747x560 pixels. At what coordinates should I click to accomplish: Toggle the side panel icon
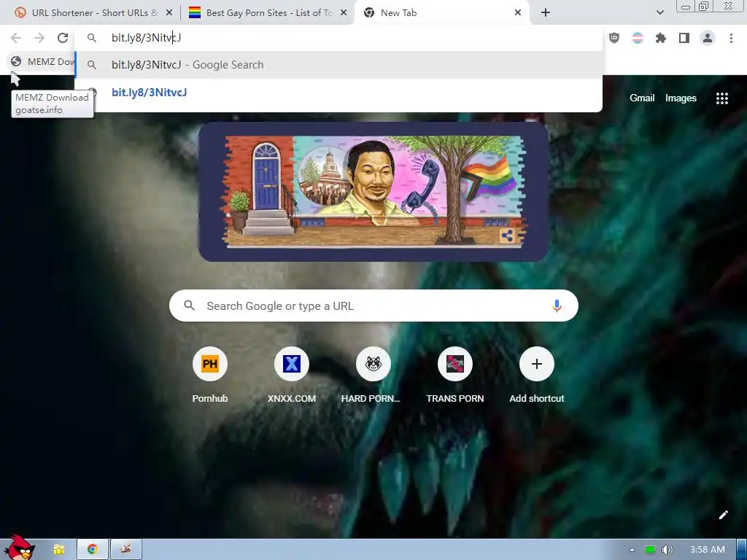pyautogui.click(x=684, y=38)
